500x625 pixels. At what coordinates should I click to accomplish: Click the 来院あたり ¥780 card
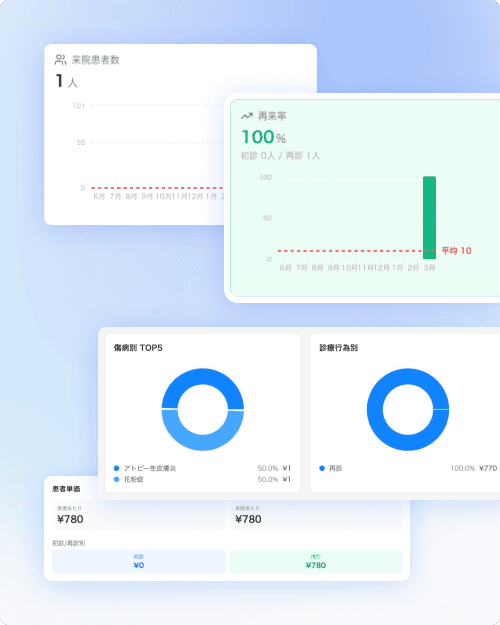click(x=316, y=516)
